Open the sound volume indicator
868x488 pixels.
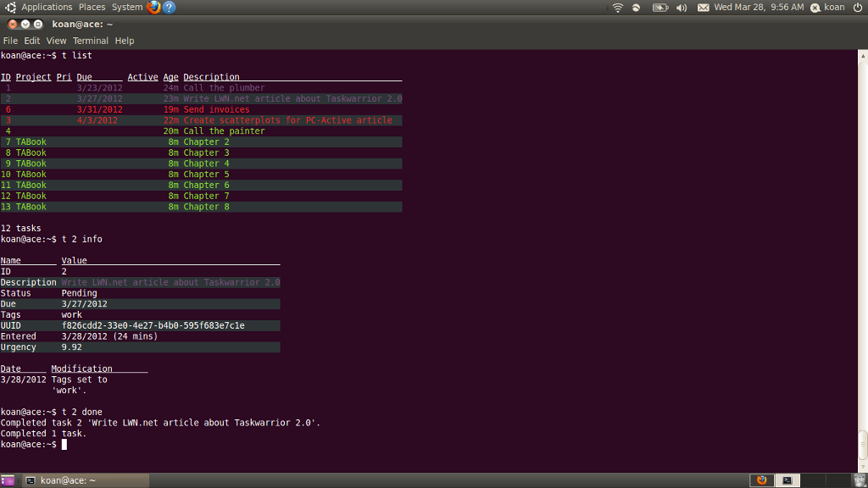coord(682,8)
